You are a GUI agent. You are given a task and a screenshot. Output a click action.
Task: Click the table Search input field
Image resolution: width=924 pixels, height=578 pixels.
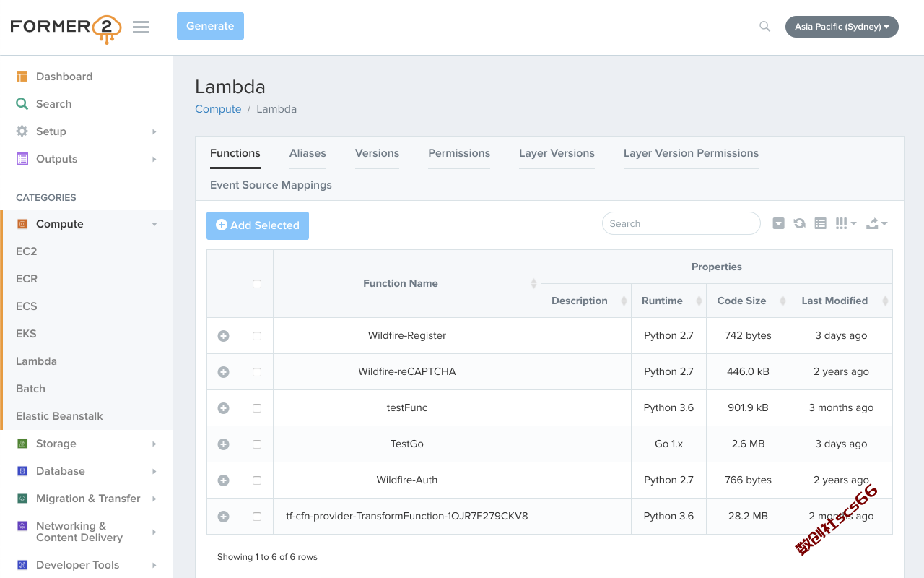[x=681, y=223]
